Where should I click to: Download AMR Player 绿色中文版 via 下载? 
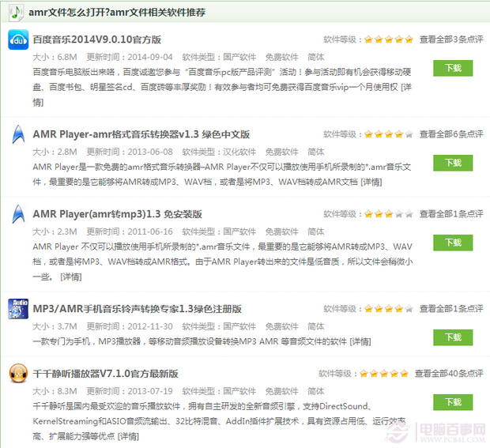(x=453, y=163)
